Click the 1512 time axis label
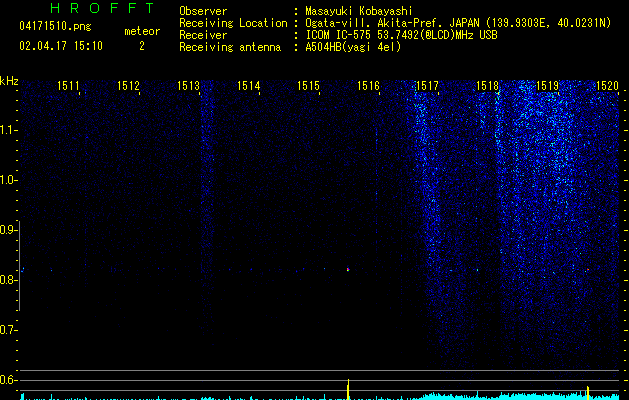Screen dimensions: 629x400 coord(128,86)
